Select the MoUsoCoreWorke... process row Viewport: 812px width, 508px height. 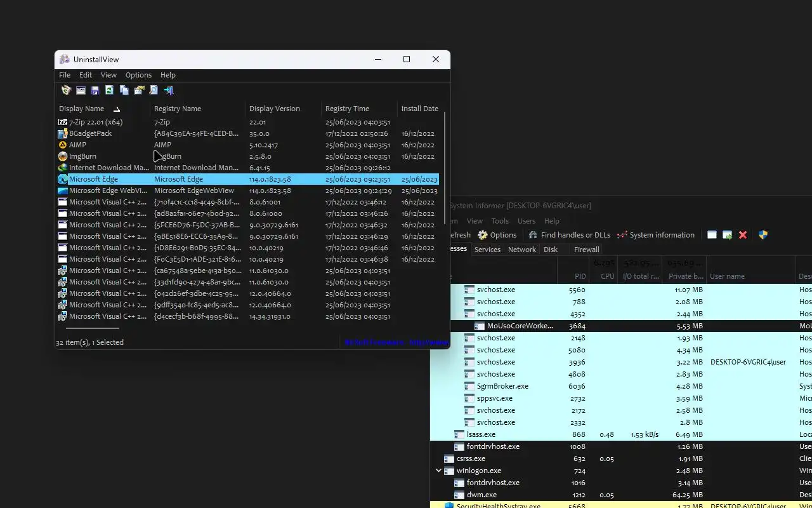coord(621,326)
